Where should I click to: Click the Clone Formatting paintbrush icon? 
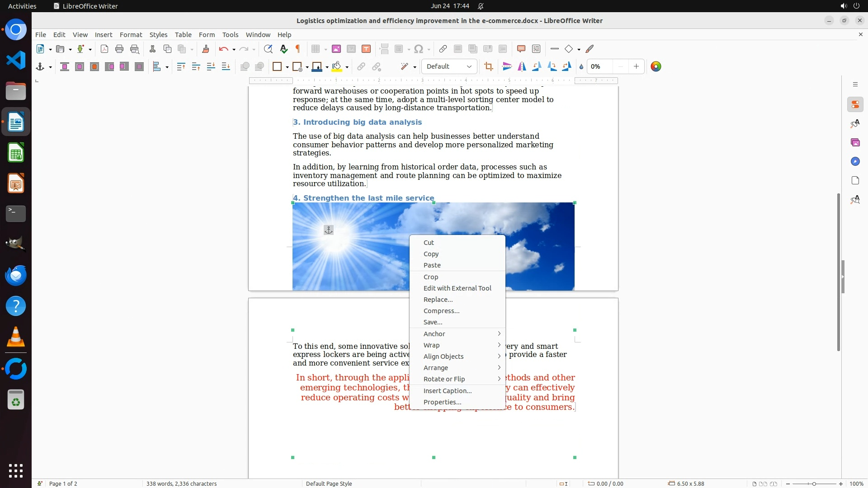point(205,49)
